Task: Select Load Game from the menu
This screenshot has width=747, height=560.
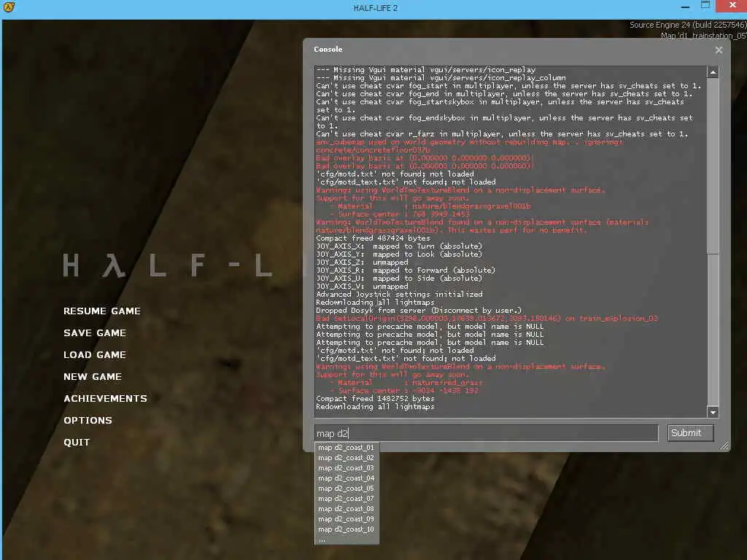Action: (x=95, y=355)
